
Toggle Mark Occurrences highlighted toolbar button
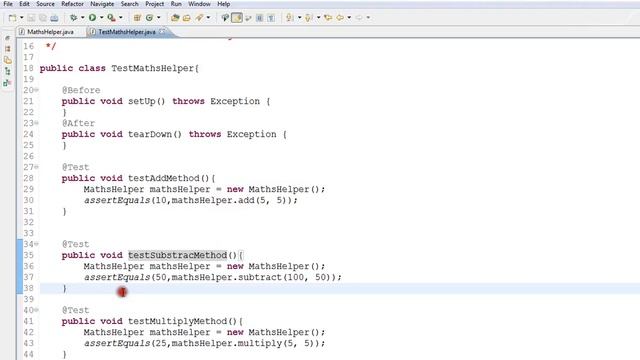237,18
